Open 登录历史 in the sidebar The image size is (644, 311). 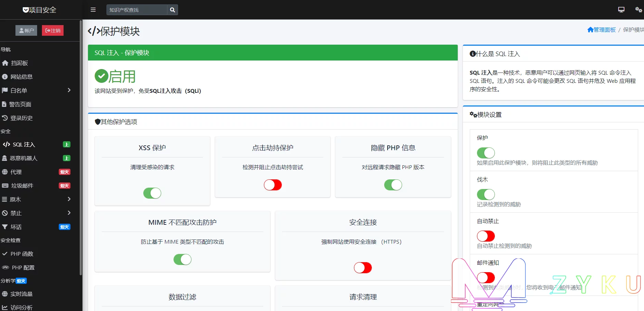[x=21, y=118]
